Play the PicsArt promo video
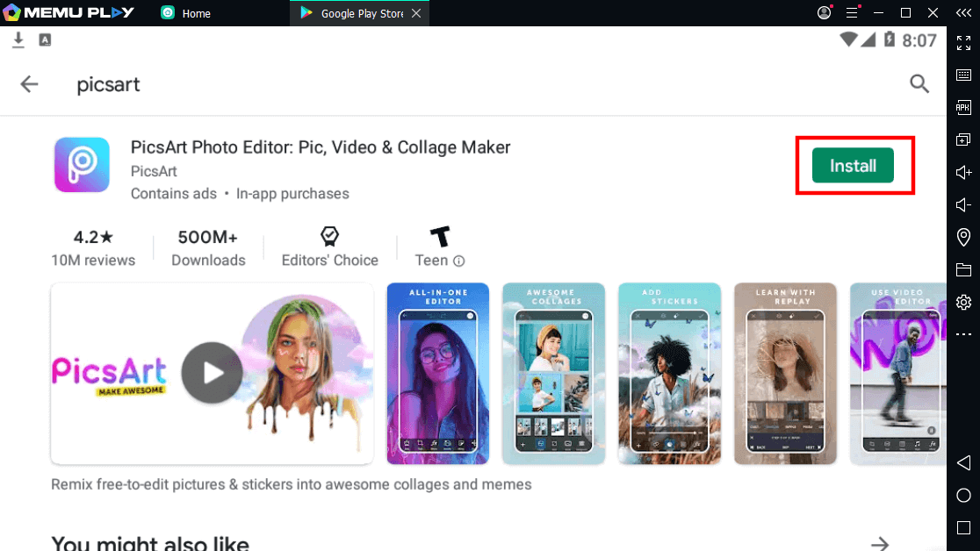980x551 pixels. coord(212,372)
